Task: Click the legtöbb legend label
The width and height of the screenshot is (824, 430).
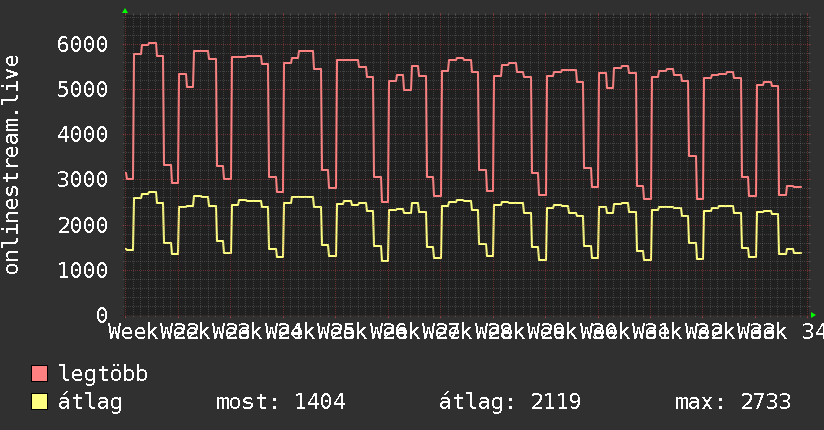Action: (x=103, y=374)
